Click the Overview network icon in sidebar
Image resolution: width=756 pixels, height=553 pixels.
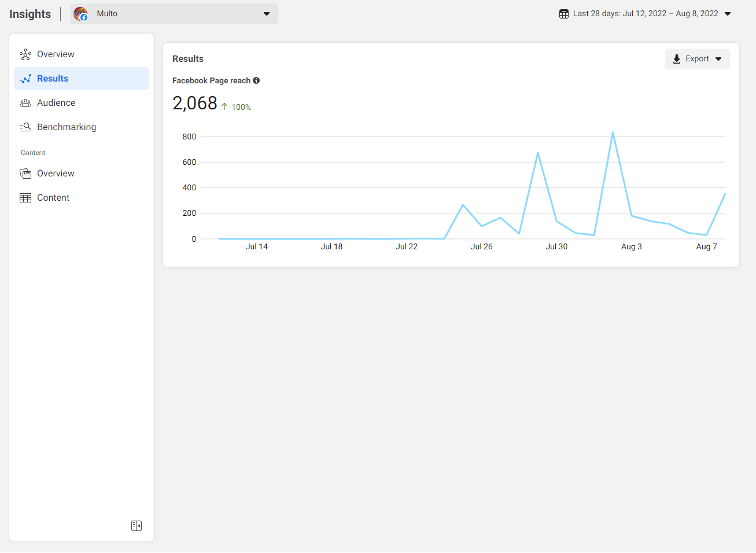click(25, 54)
